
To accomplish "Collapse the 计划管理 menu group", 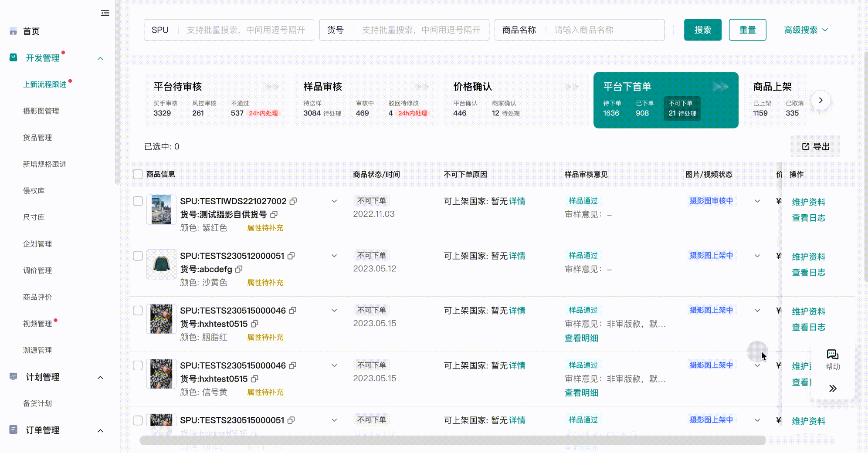I will [x=100, y=378].
